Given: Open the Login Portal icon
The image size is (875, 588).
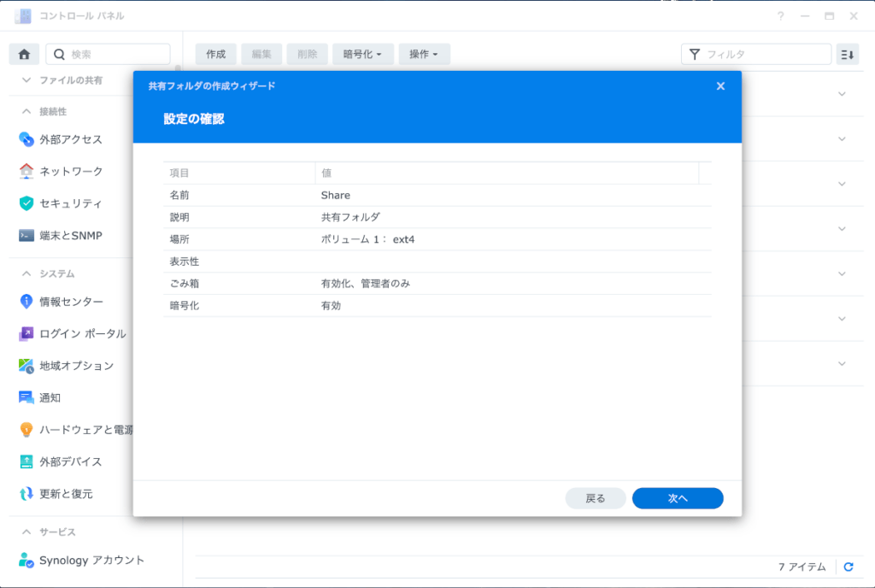Looking at the screenshot, I should click(26, 333).
